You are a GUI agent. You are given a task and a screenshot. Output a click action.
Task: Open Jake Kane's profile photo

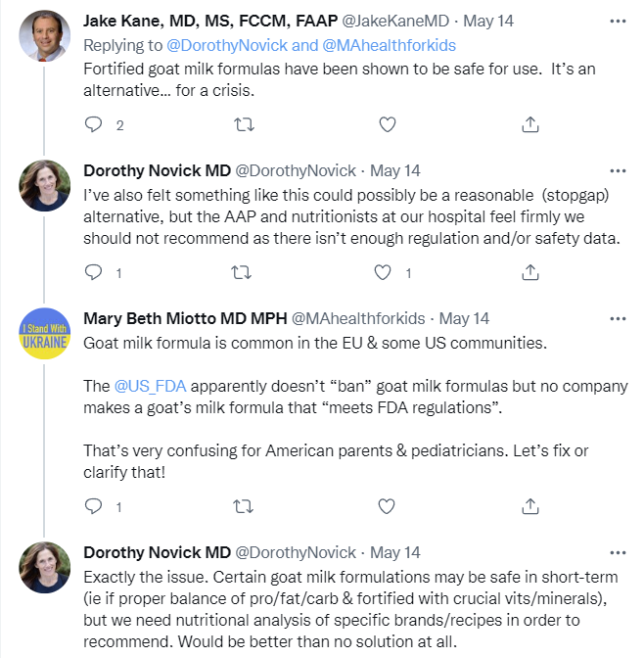(x=45, y=35)
